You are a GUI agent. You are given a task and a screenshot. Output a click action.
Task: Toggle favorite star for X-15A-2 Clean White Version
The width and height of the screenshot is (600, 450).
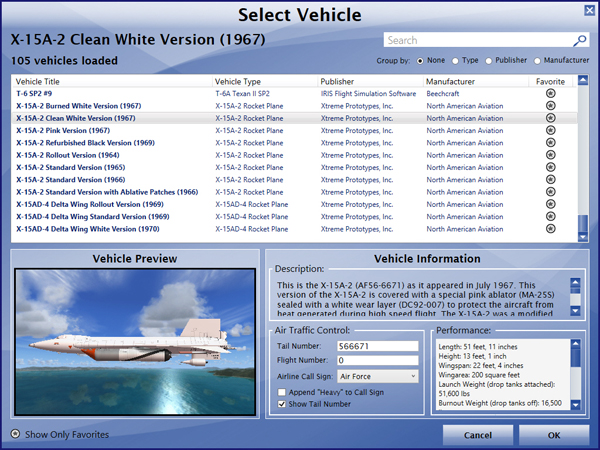[x=551, y=118]
